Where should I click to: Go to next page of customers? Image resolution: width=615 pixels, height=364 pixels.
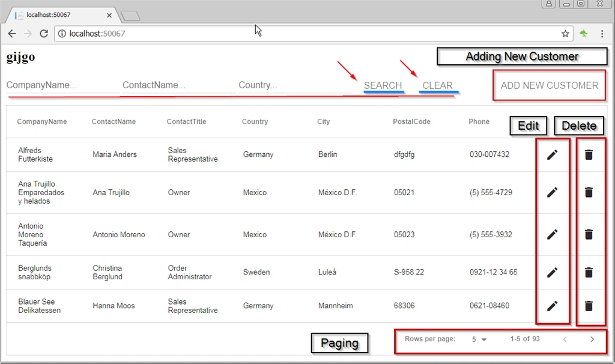[x=592, y=339]
